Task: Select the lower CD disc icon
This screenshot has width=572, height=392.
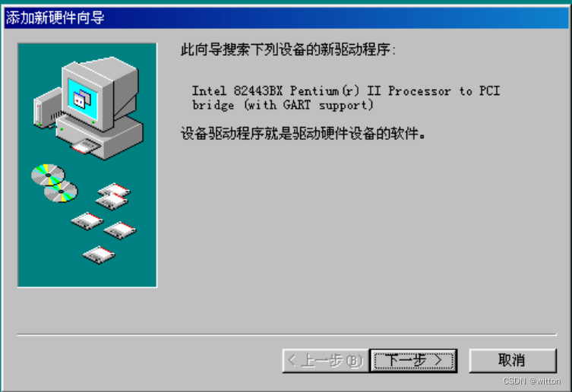Action: pyautogui.click(x=61, y=191)
